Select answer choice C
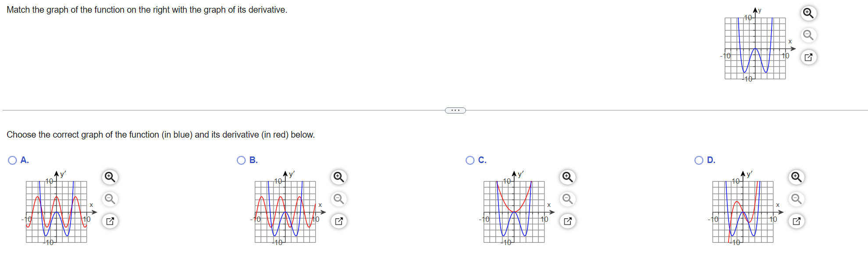Viewport: 868px width, 270px height. 470,160
